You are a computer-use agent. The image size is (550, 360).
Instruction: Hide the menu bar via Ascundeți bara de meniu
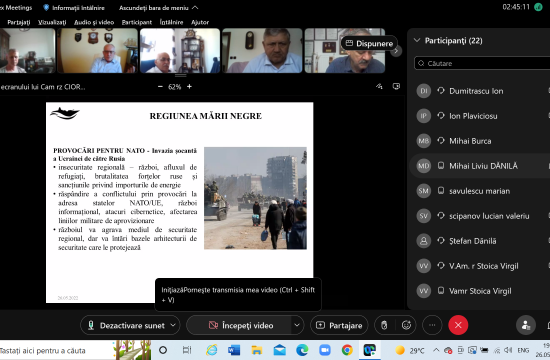159,7
